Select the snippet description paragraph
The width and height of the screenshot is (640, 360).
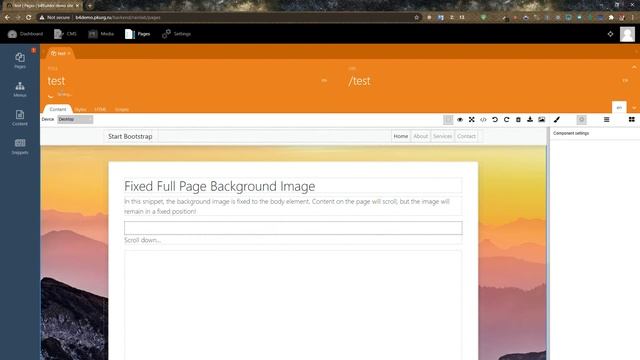[293, 206]
